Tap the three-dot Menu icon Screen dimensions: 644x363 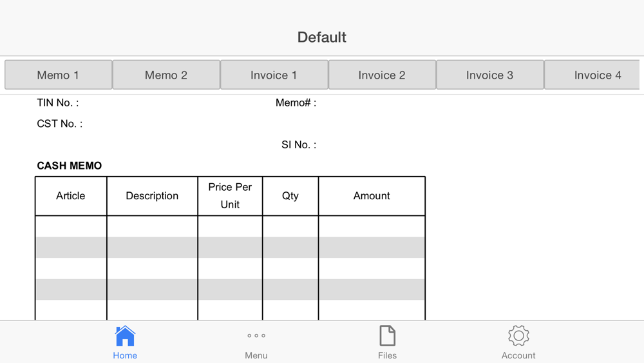256,336
